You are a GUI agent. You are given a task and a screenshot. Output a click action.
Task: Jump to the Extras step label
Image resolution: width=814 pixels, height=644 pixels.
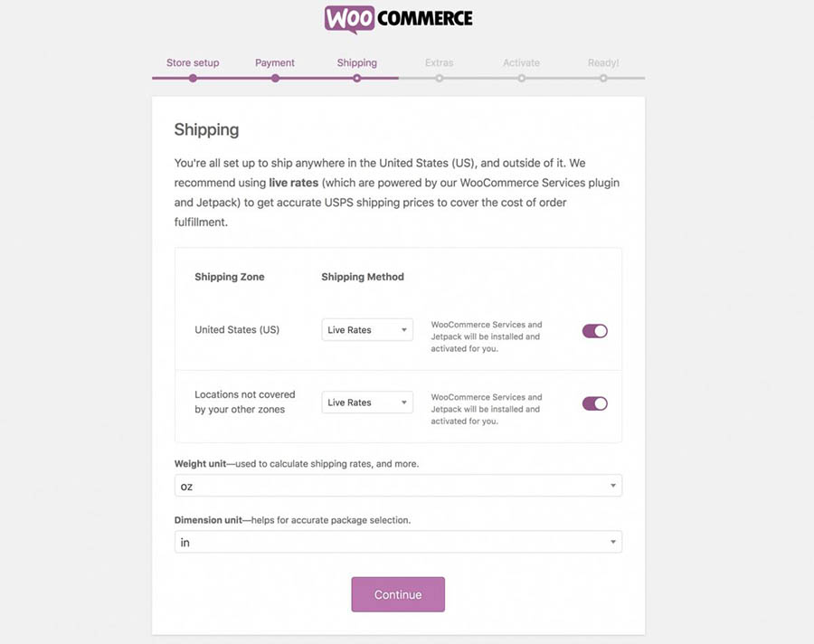point(440,63)
